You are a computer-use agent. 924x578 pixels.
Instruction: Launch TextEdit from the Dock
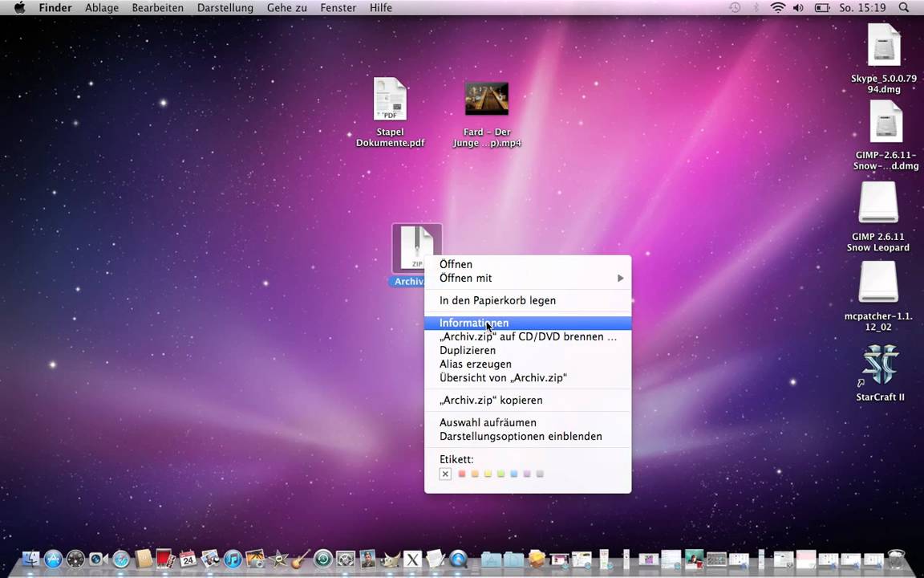pos(435,559)
